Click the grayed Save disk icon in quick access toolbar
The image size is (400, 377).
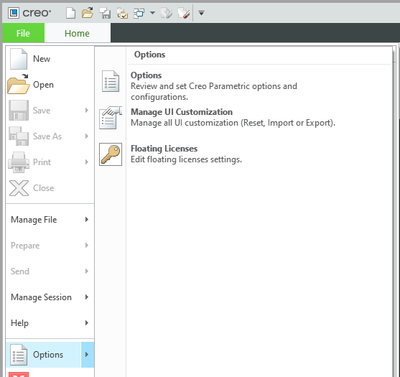click(105, 13)
